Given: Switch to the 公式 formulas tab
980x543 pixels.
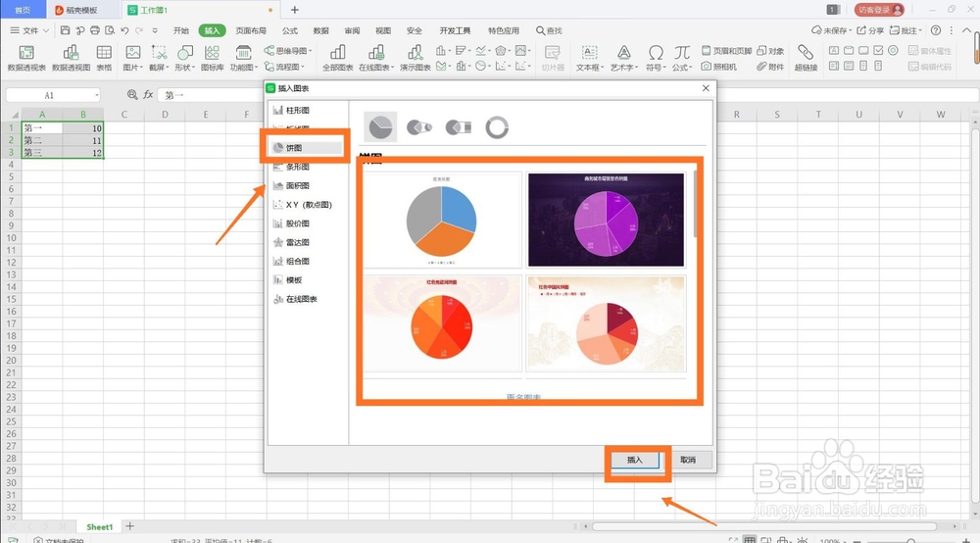Looking at the screenshot, I should click(290, 30).
